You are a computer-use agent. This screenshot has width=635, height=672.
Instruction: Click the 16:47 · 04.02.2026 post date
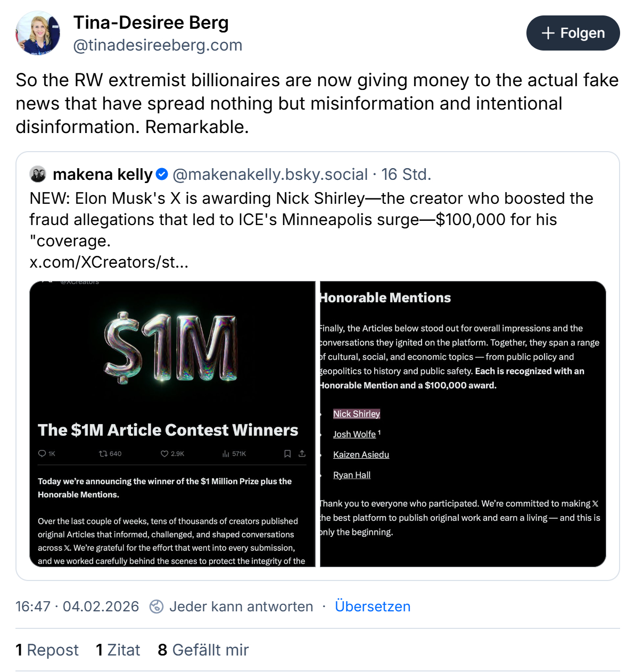coord(77,607)
